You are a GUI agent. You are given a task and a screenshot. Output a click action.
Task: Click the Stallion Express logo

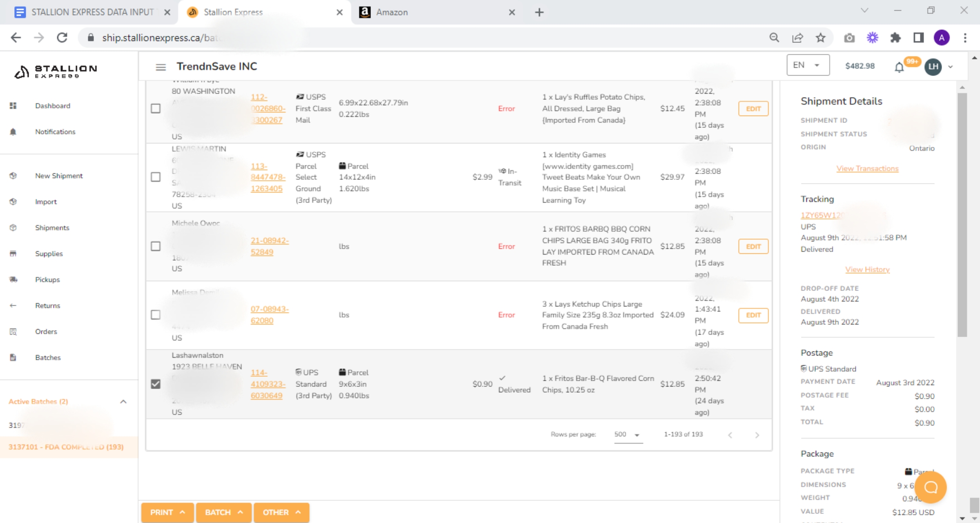[56, 72]
